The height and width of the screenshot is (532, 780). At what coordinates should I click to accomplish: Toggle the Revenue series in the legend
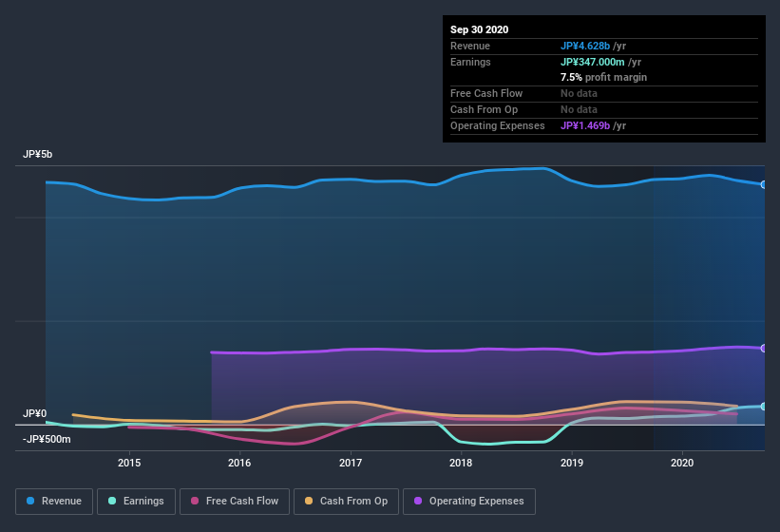pos(54,502)
